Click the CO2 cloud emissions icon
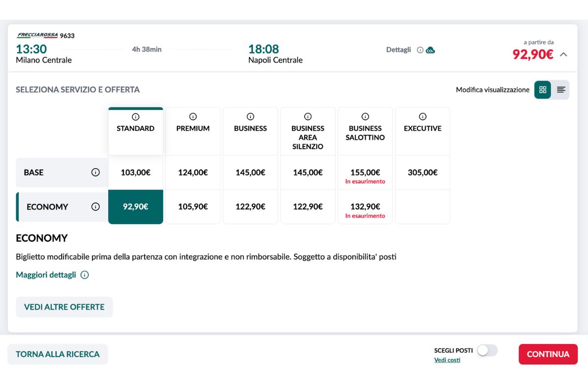Image resolution: width=588 pixels, height=392 pixels. tap(430, 50)
